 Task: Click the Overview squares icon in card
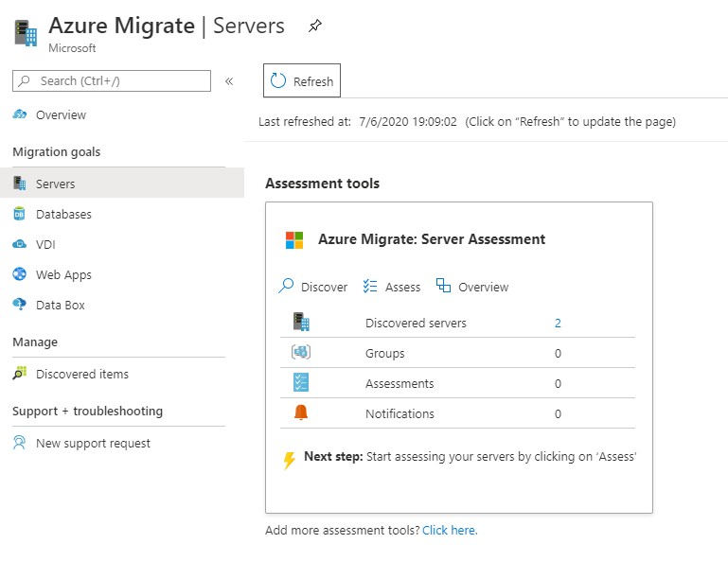443,286
